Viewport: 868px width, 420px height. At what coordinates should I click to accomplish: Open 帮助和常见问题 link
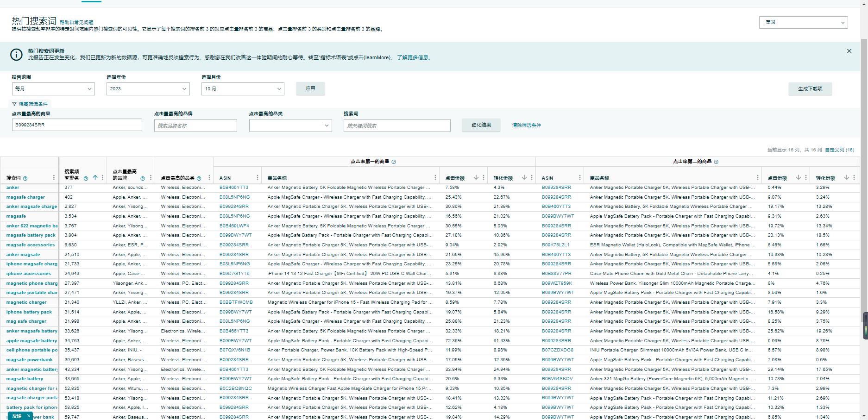click(x=76, y=22)
